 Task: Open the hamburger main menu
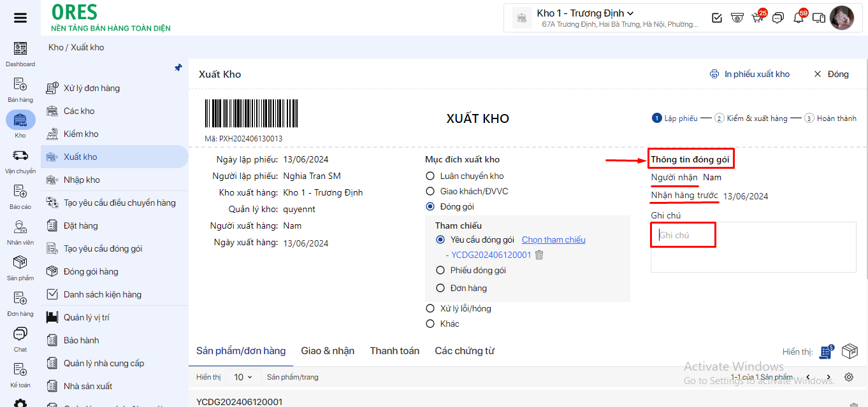pos(20,18)
